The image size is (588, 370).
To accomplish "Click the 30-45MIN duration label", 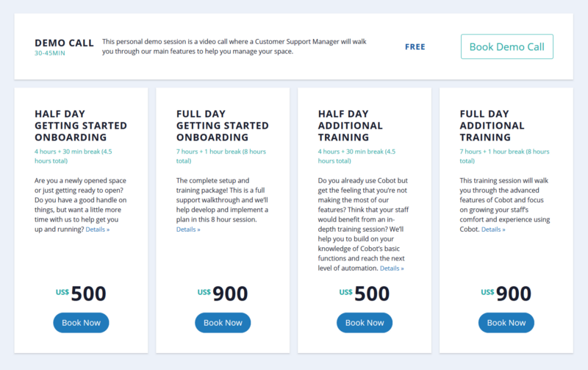I will 50,53.
